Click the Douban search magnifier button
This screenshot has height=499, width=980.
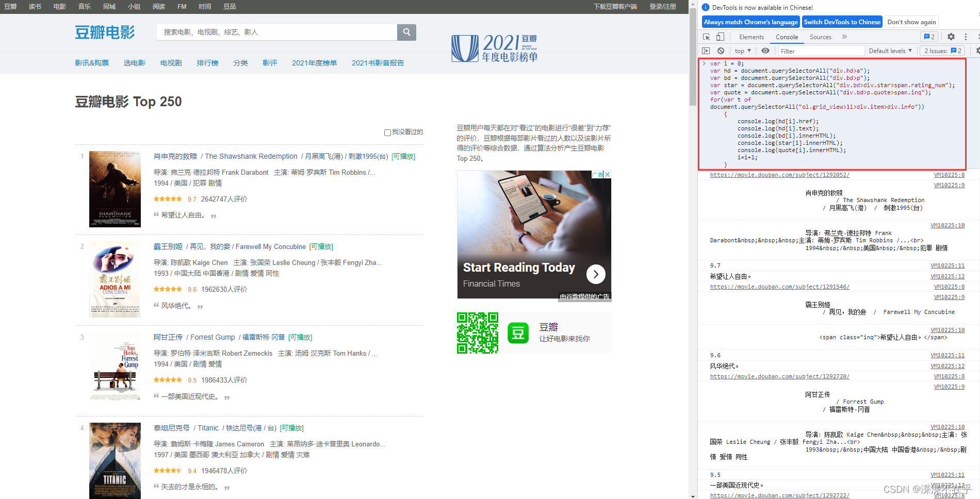click(x=406, y=32)
